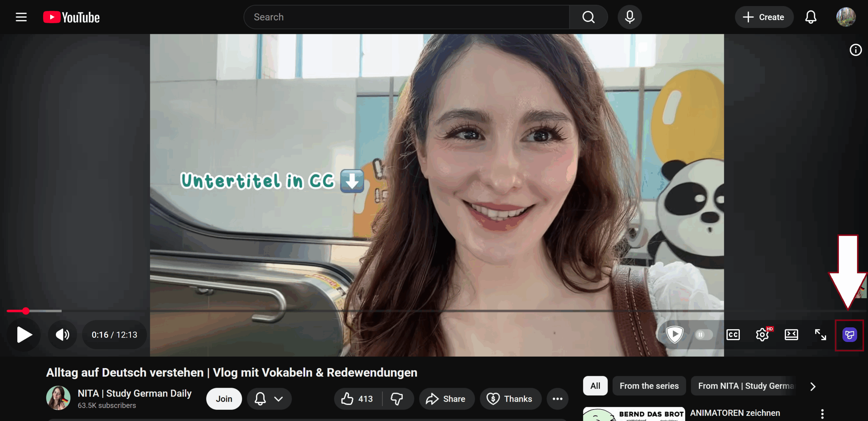The height and width of the screenshot is (421, 868).
Task: Expand more filter chips with right chevron
Action: click(813, 386)
